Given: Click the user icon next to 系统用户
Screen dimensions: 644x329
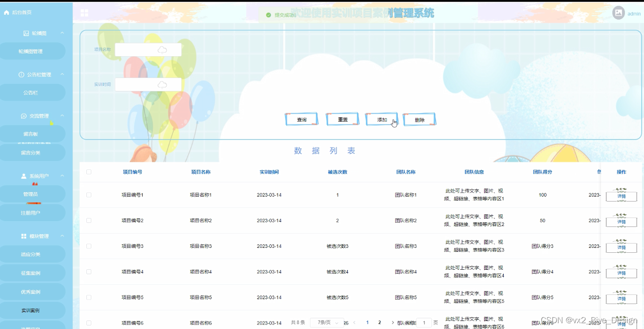Looking at the screenshot, I should [24, 176].
